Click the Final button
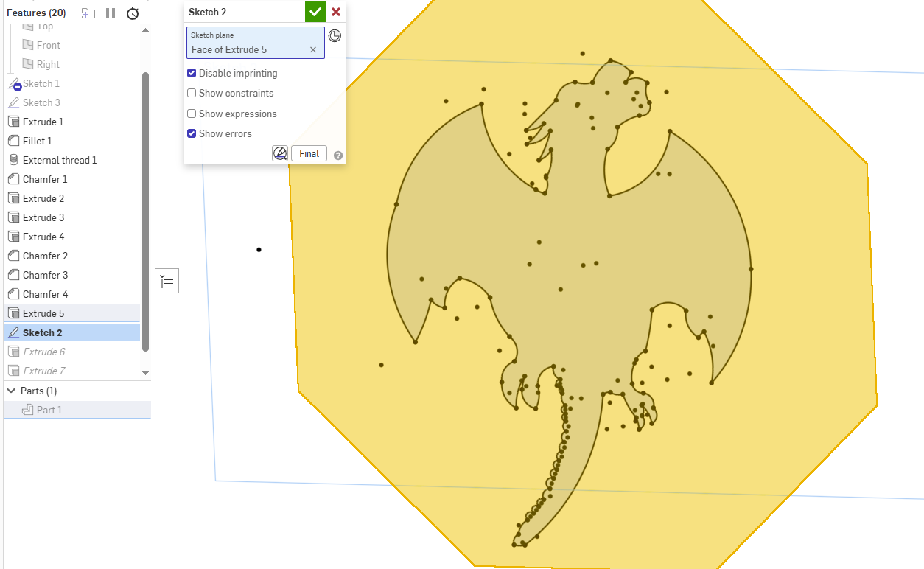 pyautogui.click(x=309, y=153)
